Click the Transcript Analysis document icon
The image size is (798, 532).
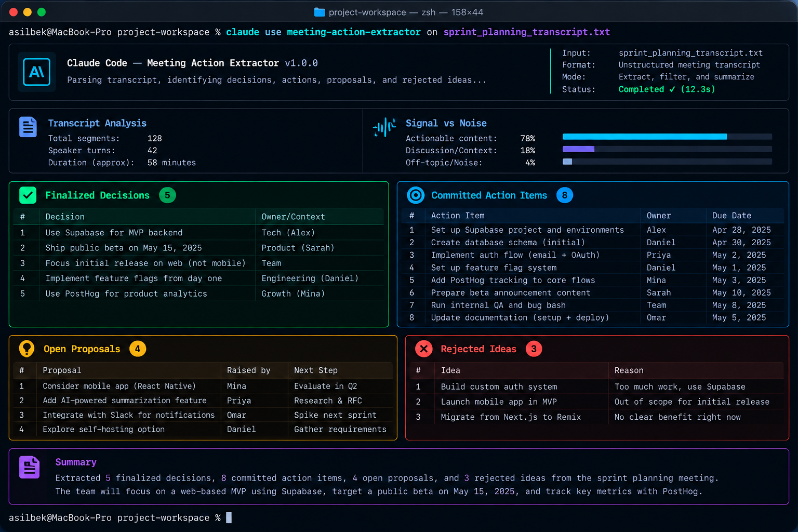(28, 127)
